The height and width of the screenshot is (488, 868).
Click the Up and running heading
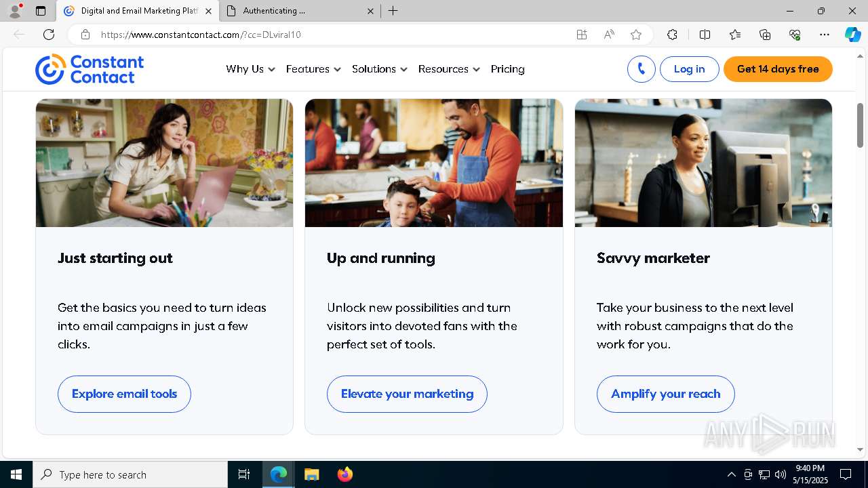click(381, 258)
